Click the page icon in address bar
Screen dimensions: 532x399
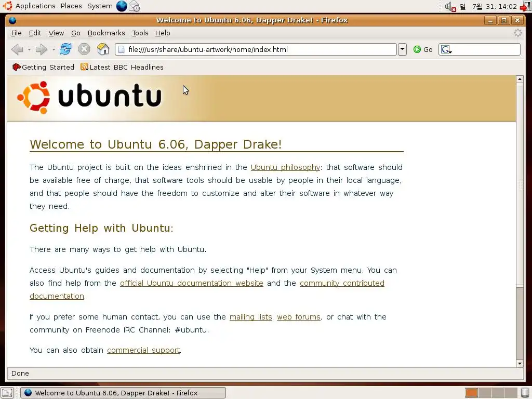[121, 49]
